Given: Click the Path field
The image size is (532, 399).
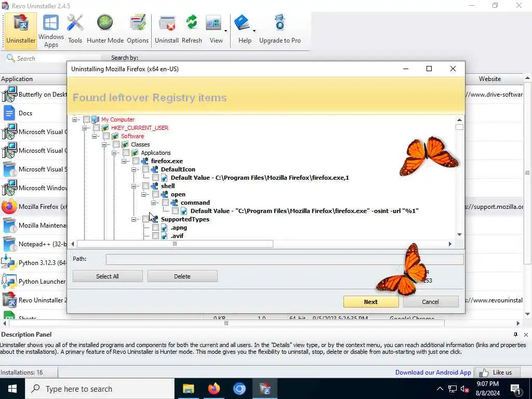Looking at the screenshot, I should [284, 259].
